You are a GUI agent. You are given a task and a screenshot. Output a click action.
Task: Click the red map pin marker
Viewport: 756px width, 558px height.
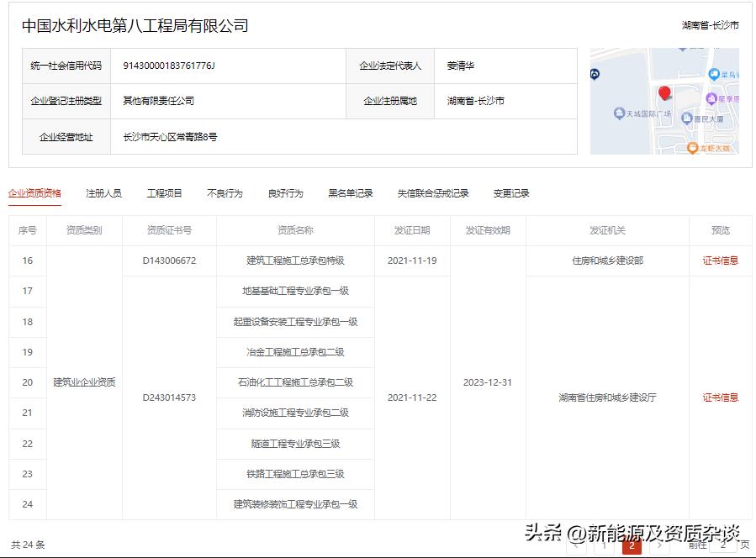664,93
